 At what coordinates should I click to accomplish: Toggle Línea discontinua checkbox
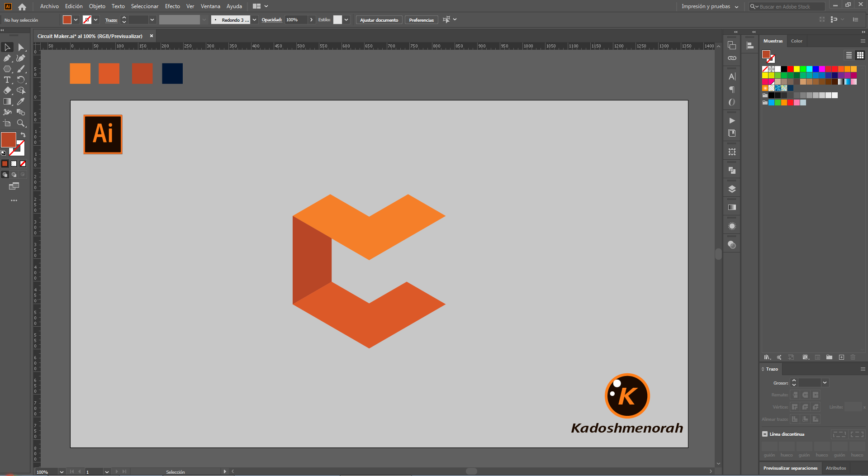coord(765,434)
